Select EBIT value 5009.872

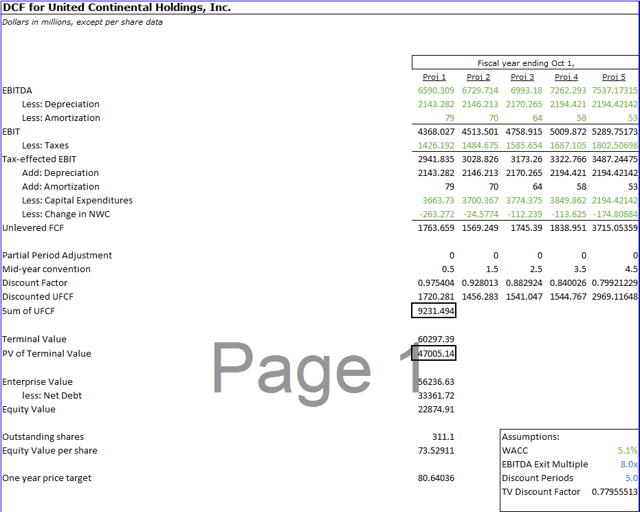568,131
